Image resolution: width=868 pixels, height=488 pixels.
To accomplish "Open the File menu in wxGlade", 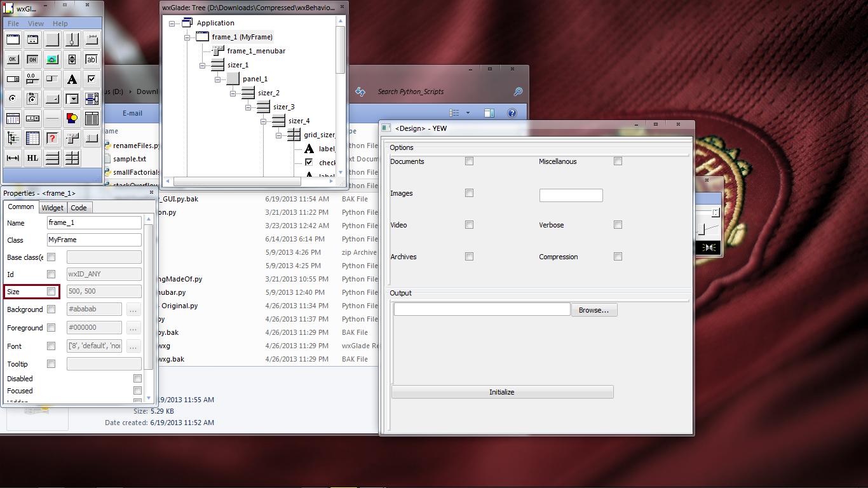I will (13, 24).
